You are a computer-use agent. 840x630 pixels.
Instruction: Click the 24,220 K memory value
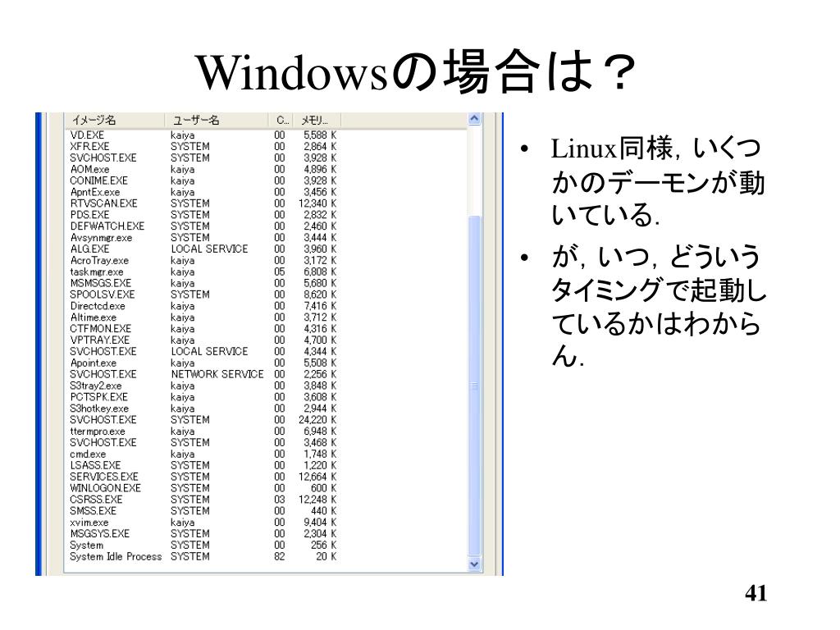pos(317,420)
